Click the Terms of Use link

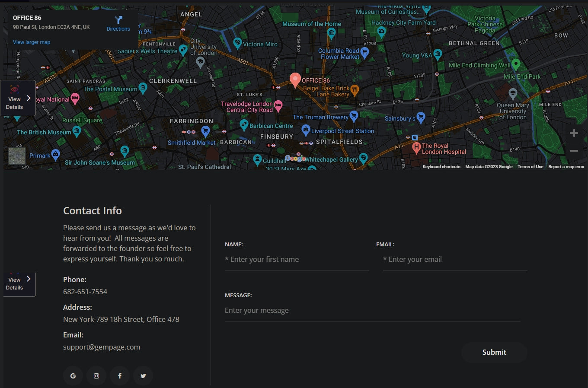pyautogui.click(x=530, y=167)
